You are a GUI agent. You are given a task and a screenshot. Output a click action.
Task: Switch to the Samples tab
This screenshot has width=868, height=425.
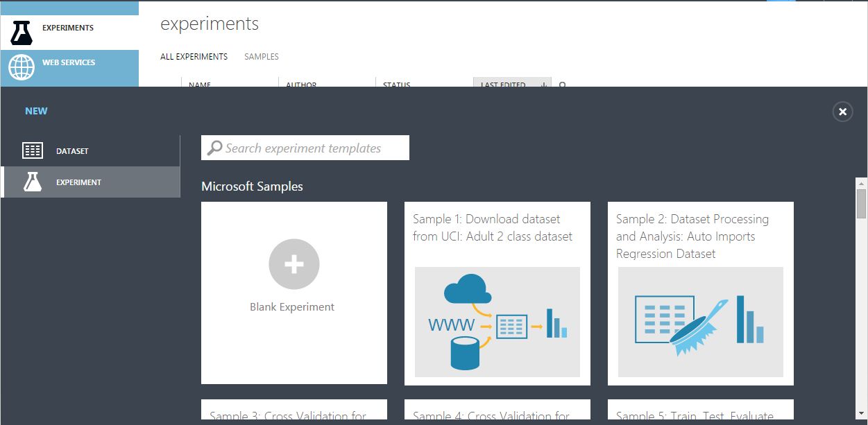pyautogui.click(x=262, y=57)
